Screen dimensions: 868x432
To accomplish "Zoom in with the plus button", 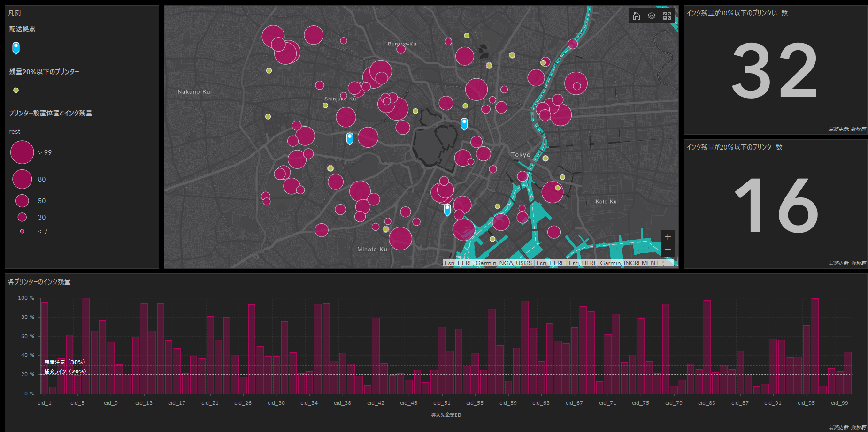I will point(668,237).
